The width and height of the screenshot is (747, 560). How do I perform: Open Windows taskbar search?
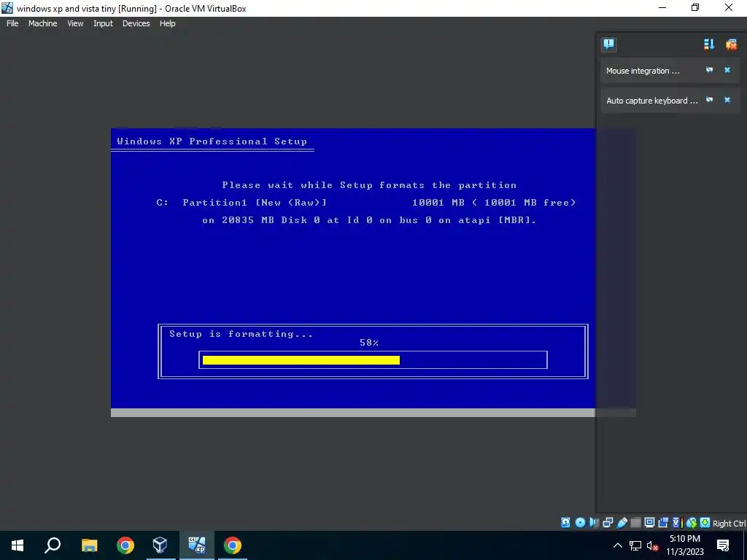[53, 545]
